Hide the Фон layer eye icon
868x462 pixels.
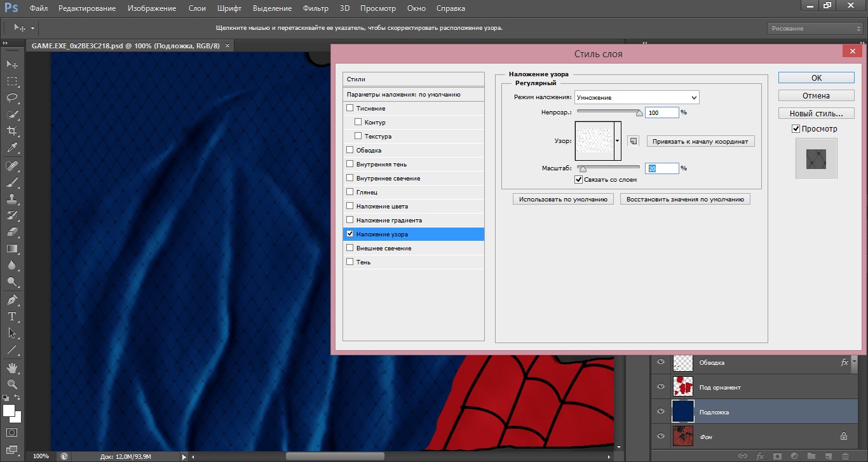click(661, 436)
